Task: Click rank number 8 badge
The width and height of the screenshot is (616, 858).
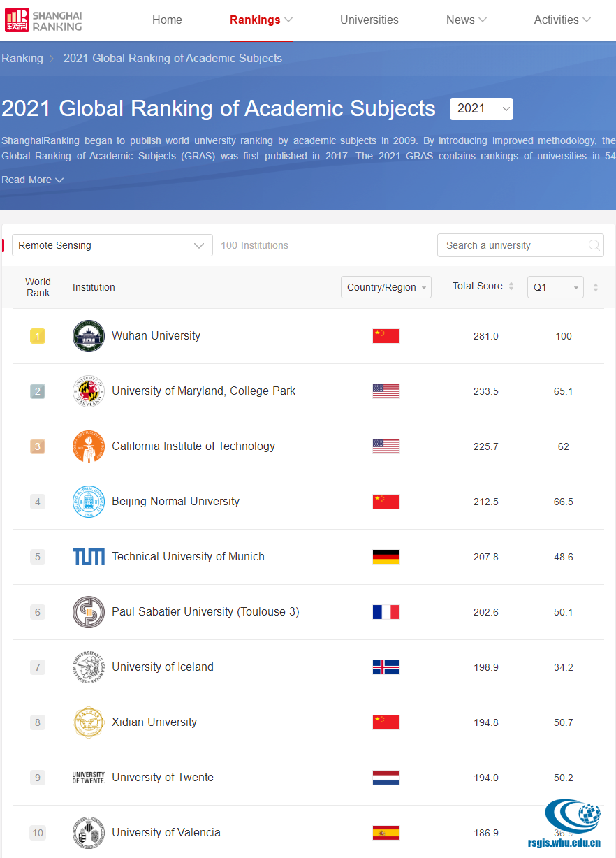Action: tap(38, 722)
